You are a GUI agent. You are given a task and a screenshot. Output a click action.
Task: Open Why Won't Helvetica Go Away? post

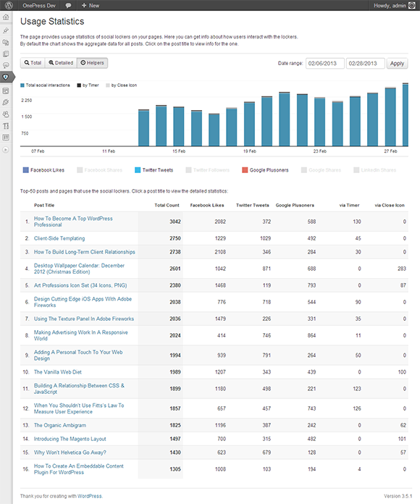[70, 453]
